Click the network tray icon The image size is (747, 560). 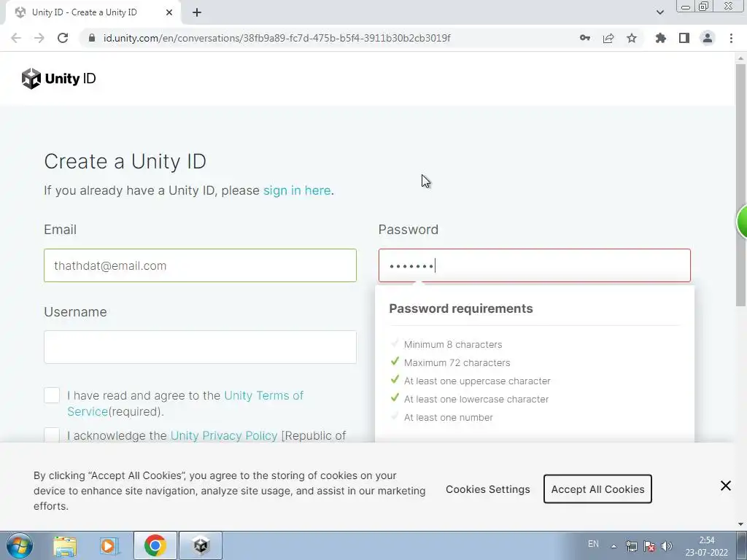pos(631,546)
